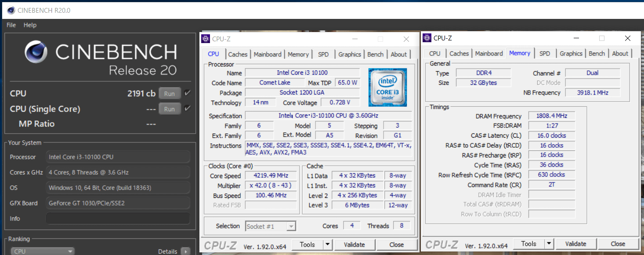The image size is (644, 255).
Task: Click the Intel Core i3 logo badge
Action: (387, 87)
